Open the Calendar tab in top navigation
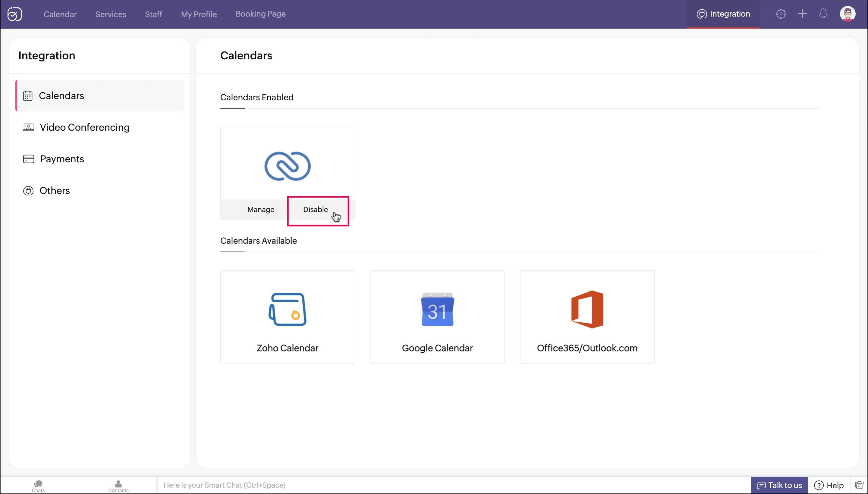The height and width of the screenshot is (494, 868). click(x=60, y=14)
